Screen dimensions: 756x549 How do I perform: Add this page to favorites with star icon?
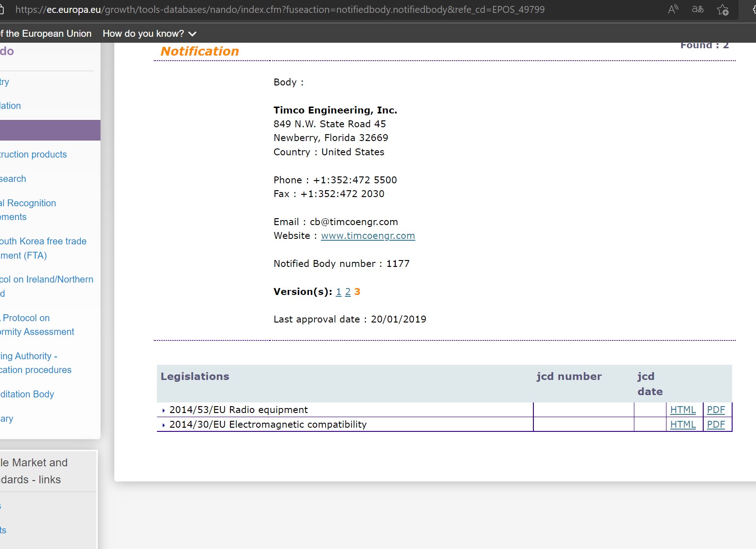click(x=723, y=10)
